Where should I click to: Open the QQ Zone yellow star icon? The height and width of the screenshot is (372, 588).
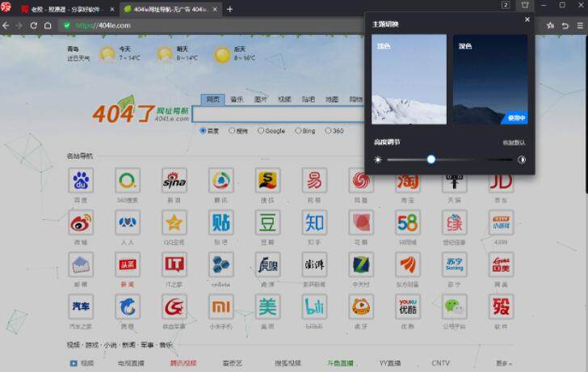point(174,222)
